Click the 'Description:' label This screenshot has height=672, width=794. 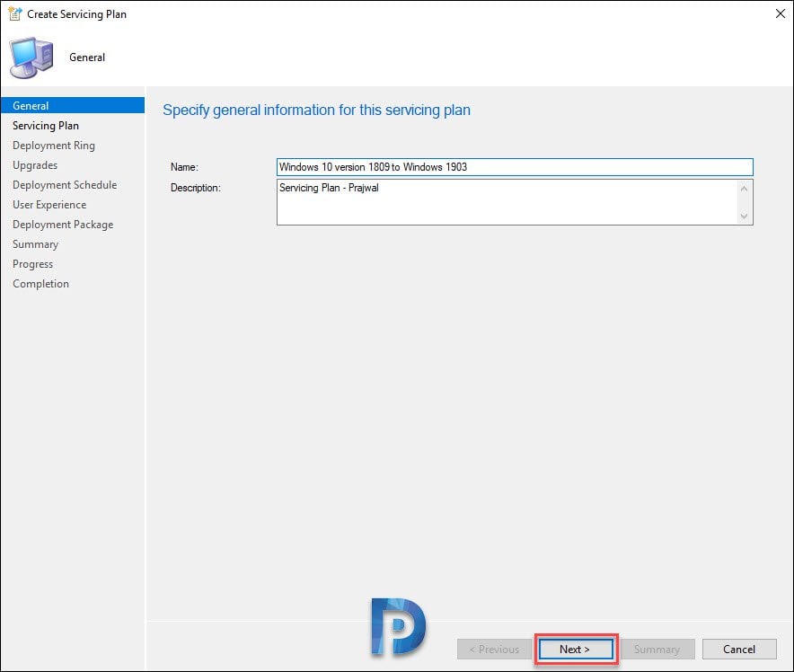[x=196, y=188]
